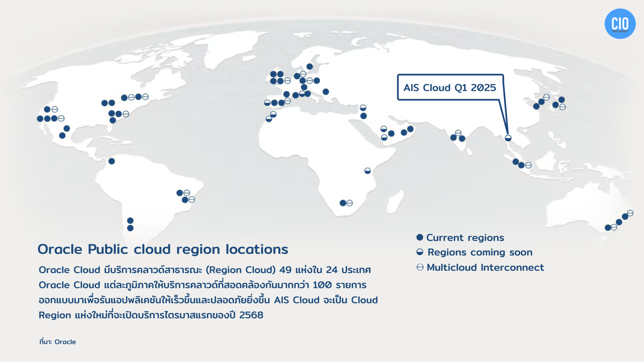Click the South Korea multicloud interconnect marker

[x=546, y=97]
